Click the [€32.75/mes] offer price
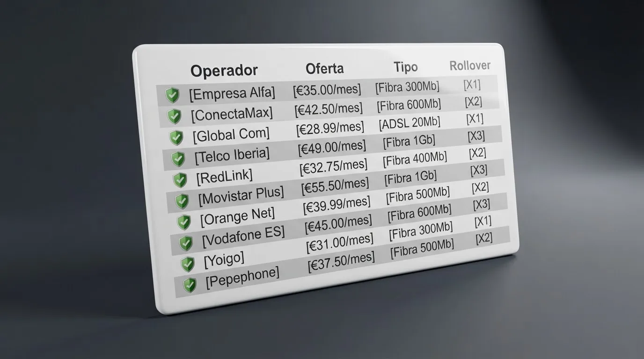644x359 pixels. (334, 166)
